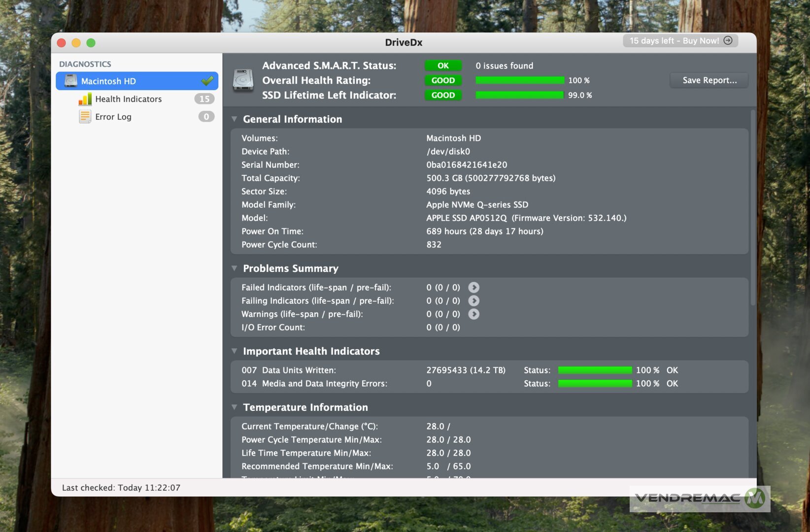Click the 99.0 % lifetime value

coord(580,95)
